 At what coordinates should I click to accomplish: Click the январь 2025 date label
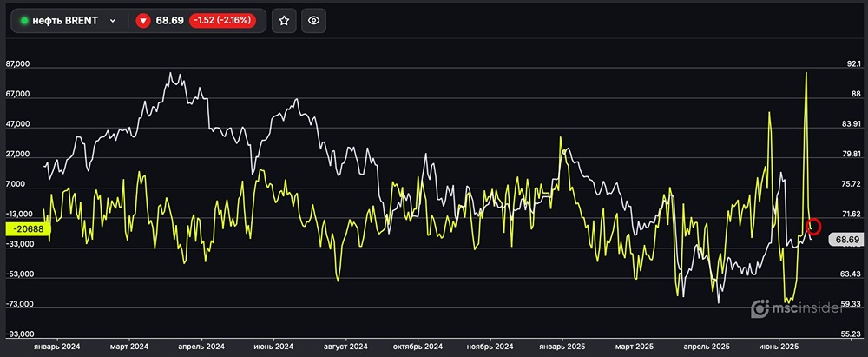pyautogui.click(x=562, y=347)
